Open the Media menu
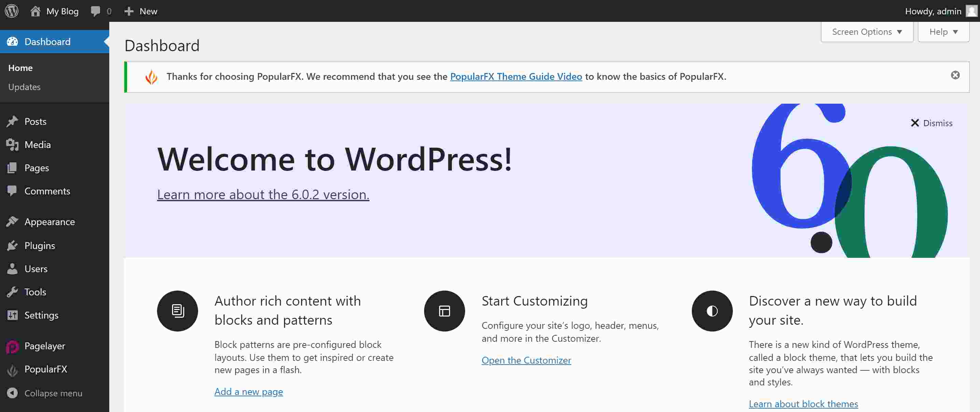The width and height of the screenshot is (980, 412). (x=54, y=144)
